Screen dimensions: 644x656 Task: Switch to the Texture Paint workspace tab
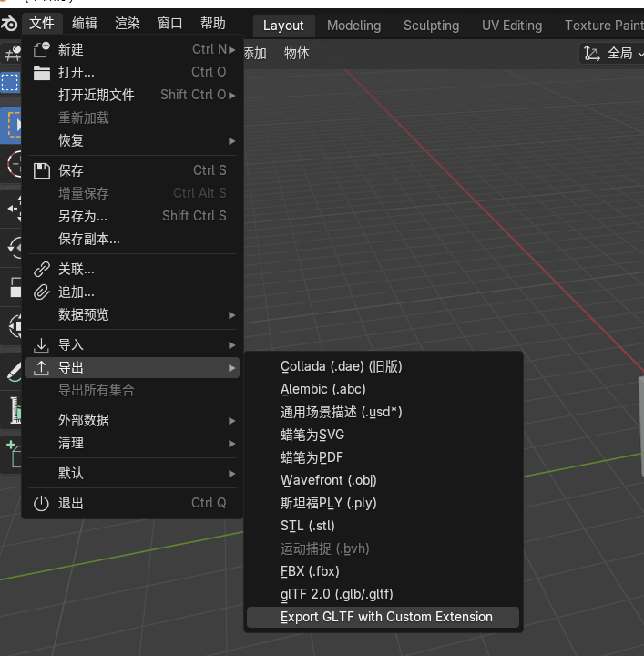point(604,26)
